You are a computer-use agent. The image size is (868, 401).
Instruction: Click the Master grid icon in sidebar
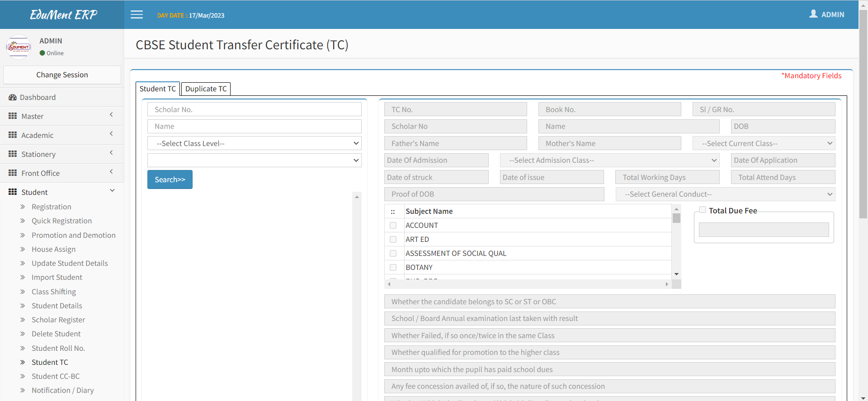13,116
